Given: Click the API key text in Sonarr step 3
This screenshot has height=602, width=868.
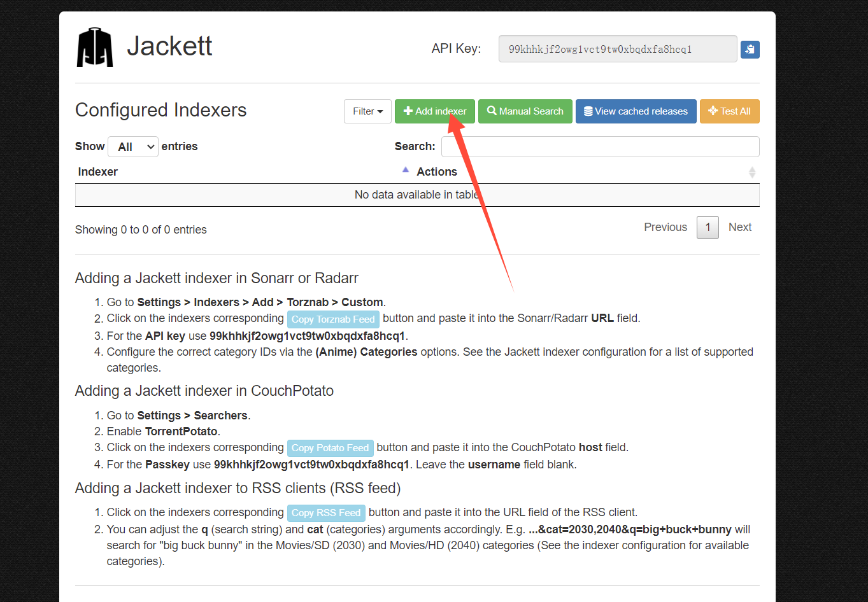Looking at the screenshot, I should [307, 336].
